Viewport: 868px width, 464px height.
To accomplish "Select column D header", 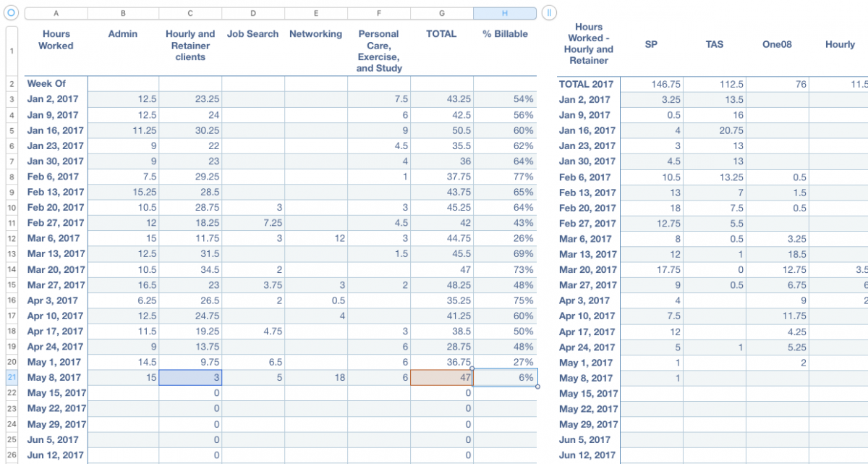I will pos(253,13).
